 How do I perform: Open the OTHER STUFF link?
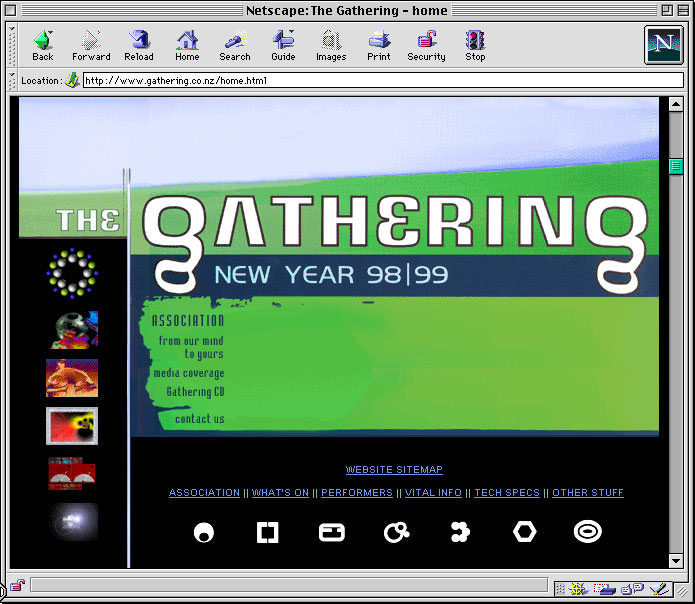click(x=588, y=493)
